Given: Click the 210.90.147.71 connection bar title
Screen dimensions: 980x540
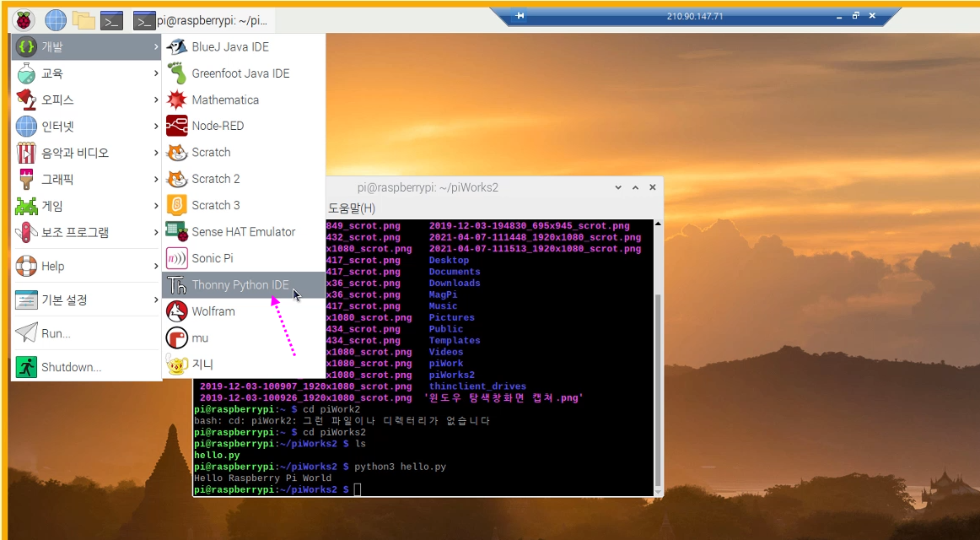Looking at the screenshot, I should pos(695,16).
